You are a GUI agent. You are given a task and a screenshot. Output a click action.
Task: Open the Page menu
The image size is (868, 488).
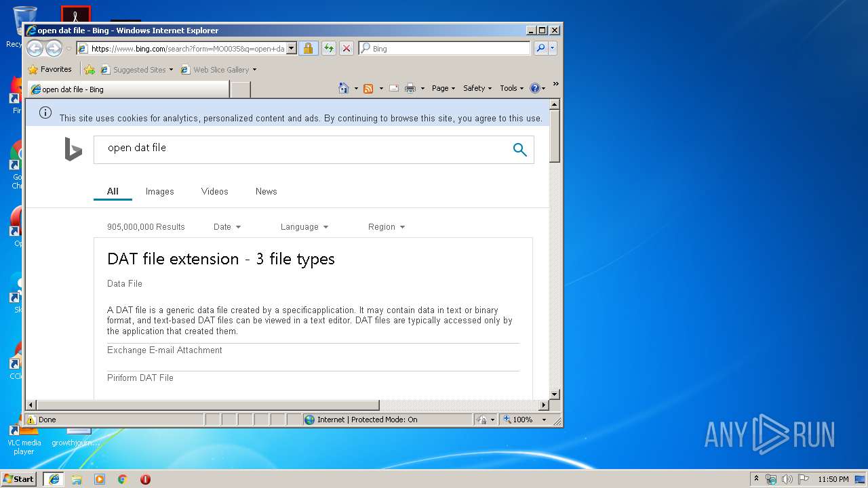coord(443,88)
